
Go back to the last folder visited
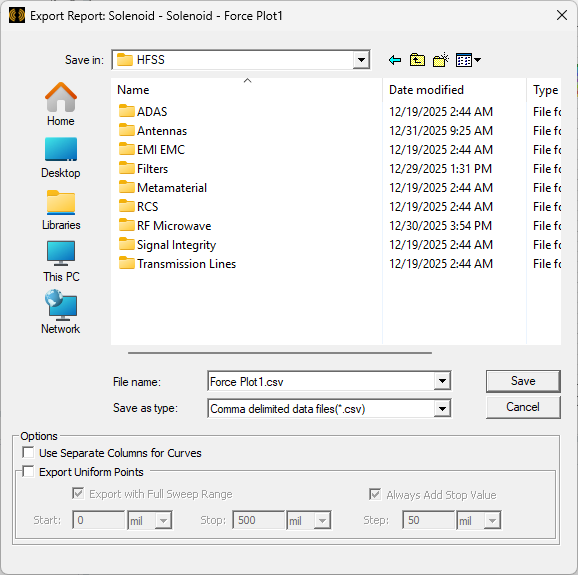pyautogui.click(x=395, y=60)
